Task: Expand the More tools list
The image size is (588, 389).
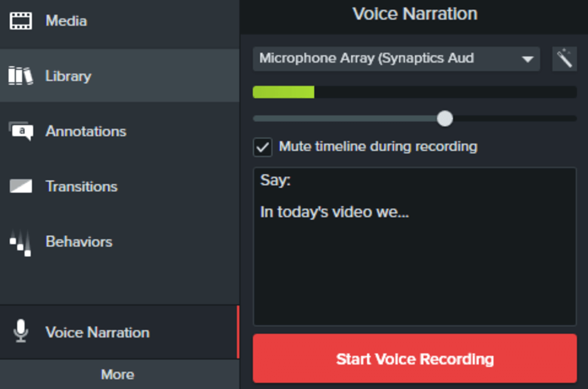Action: (x=118, y=374)
